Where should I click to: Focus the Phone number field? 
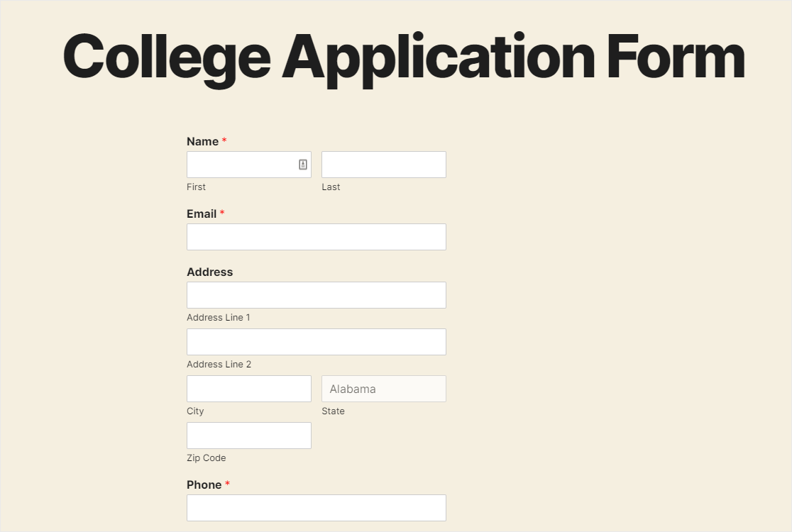coord(316,508)
